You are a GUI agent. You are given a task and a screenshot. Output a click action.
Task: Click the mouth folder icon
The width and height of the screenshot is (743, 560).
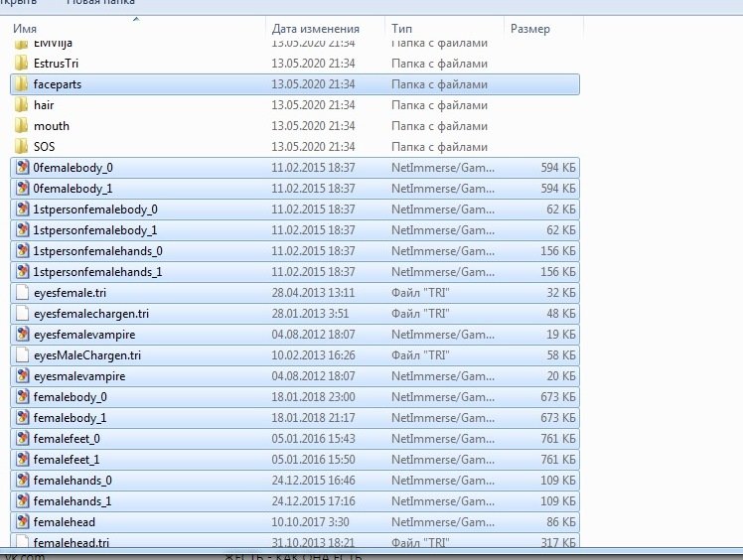(22, 126)
